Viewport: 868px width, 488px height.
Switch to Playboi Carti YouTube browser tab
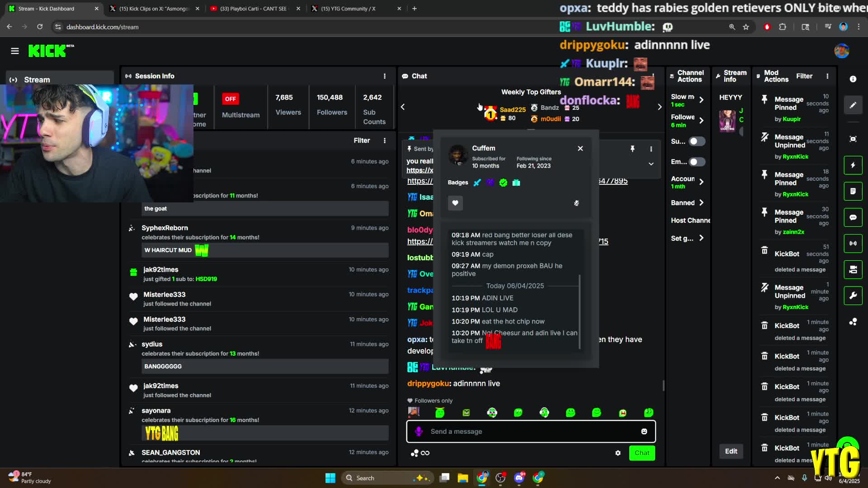point(254,9)
